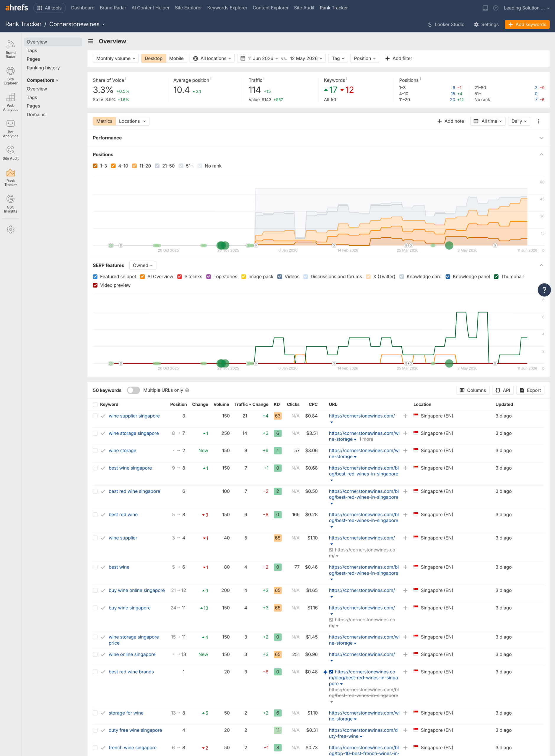Add tag with plus for wine supplier singapore

[x=405, y=416]
